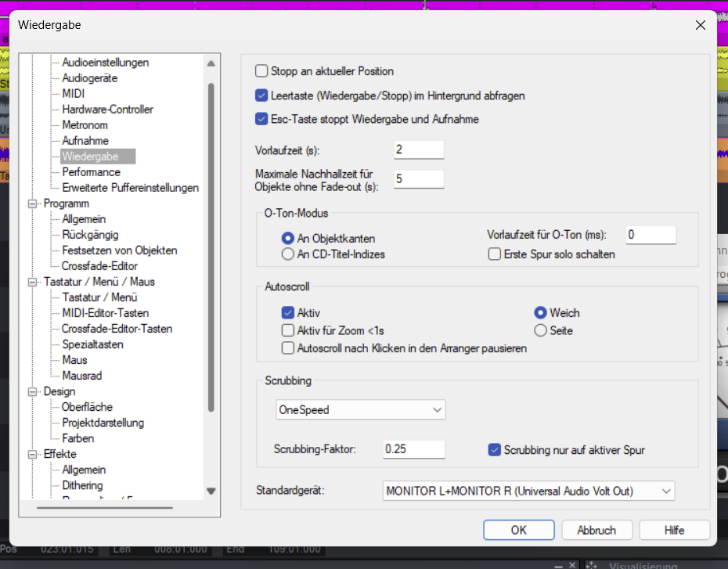Collapse the Tastatur / Menü / Maus node
The image size is (728, 569).
click(x=33, y=282)
